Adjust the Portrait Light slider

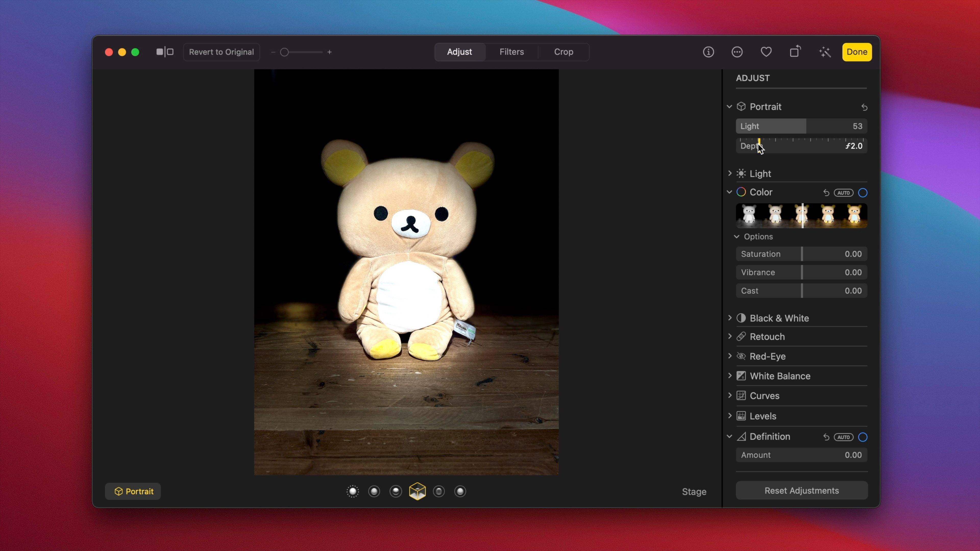click(x=802, y=126)
